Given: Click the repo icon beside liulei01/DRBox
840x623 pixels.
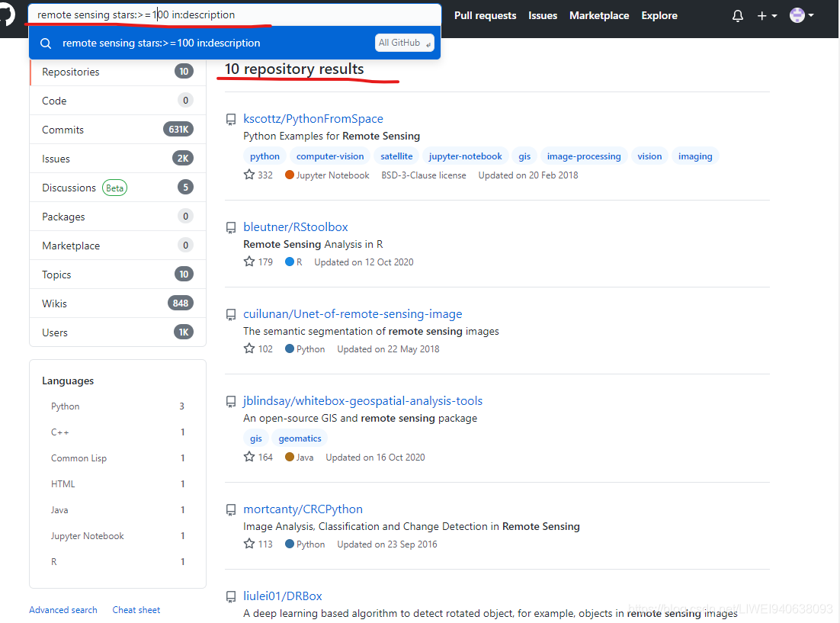Looking at the screenshot, I should [x=231, y=597].
